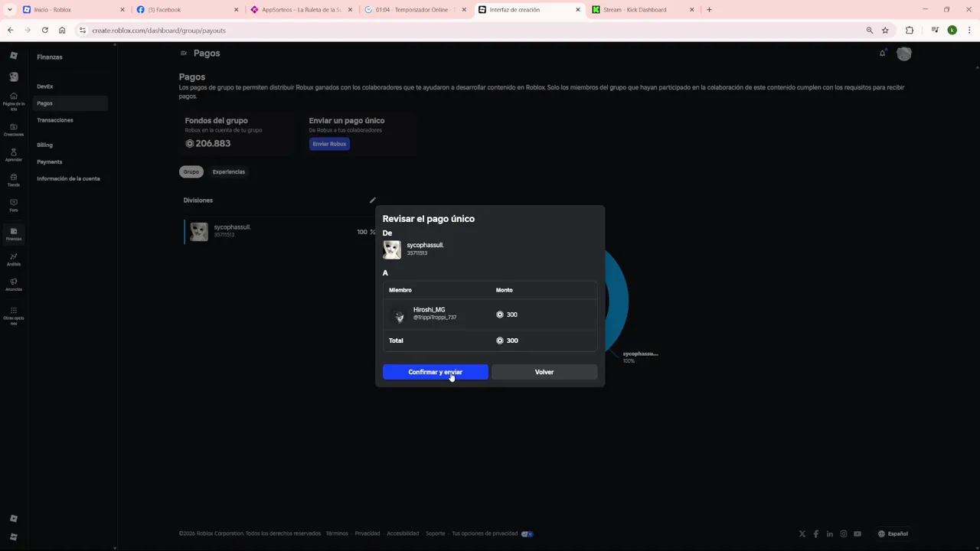Open Payments in the Finanzas menu
980x551 pixels.
(50, 161)
